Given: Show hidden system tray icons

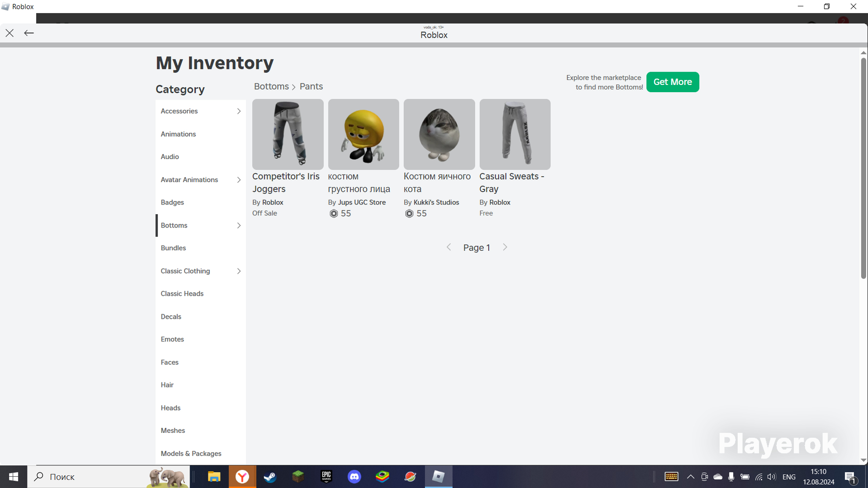Looking at the screenshot, I should (690, 477).
